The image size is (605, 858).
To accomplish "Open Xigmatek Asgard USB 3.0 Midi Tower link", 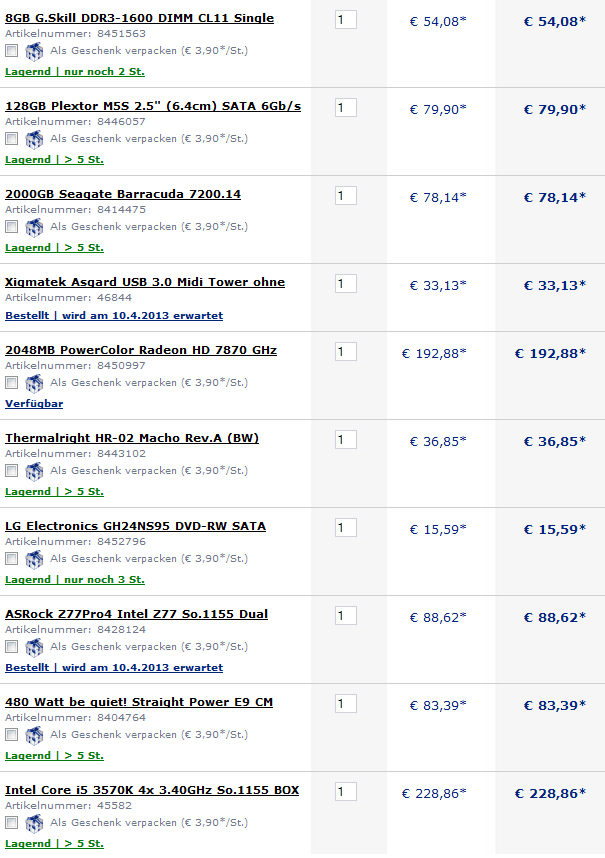I will [x=145, y=282].
